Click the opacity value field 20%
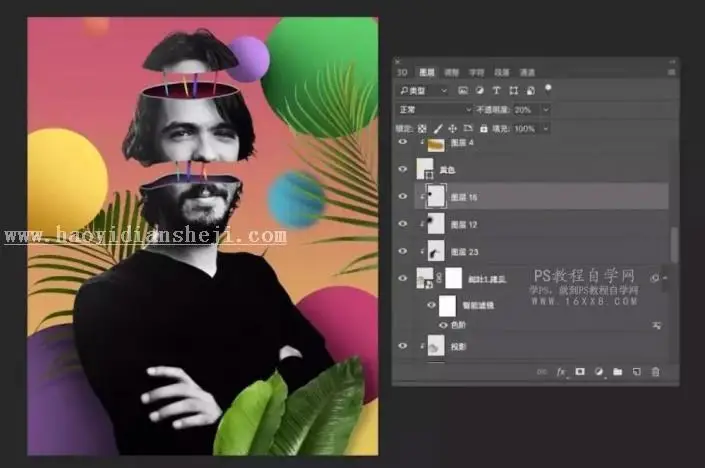Viewport: 705px width, 468px height. tap(527, 110)
